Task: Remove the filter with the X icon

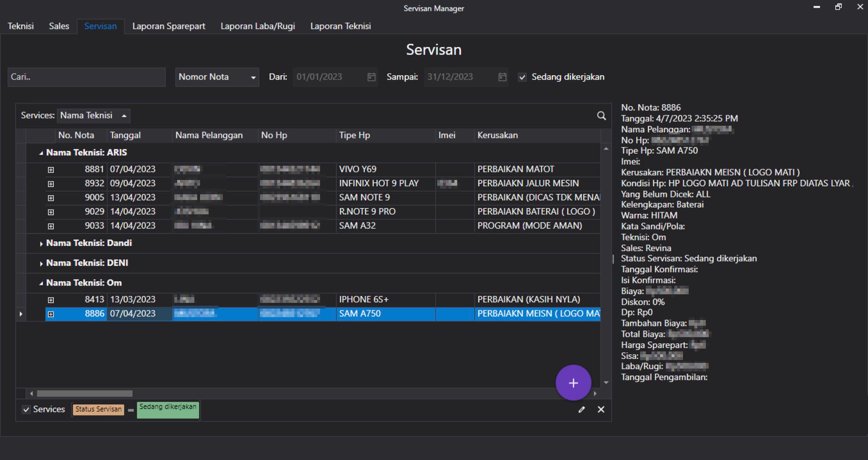Action: pyautogui.click(x=601, y=410)
